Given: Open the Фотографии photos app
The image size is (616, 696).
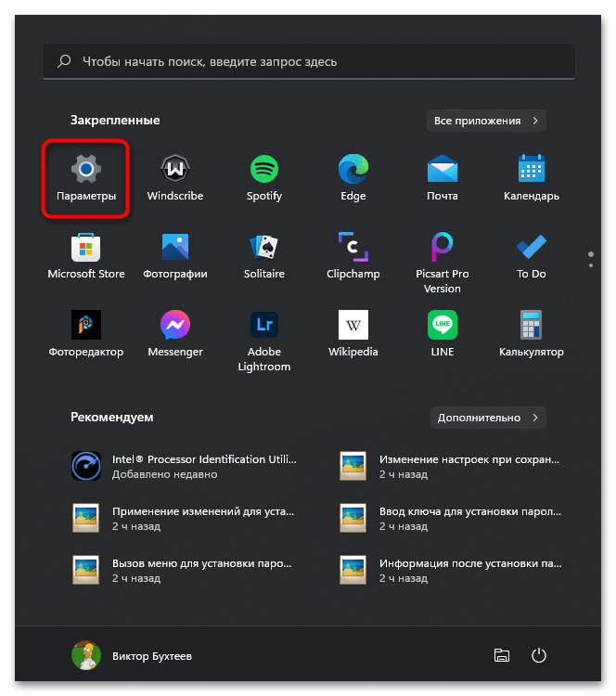Looking at the screenshot, I should coord(175,256).
